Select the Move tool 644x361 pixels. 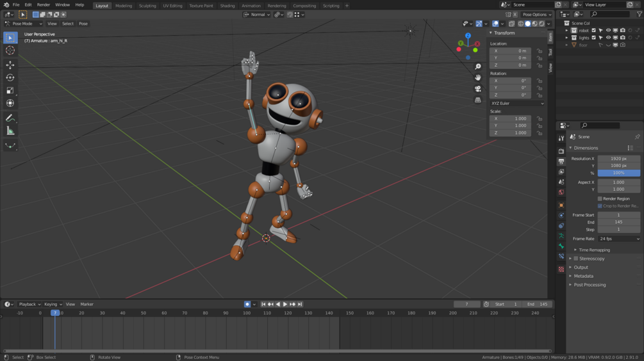10,65
